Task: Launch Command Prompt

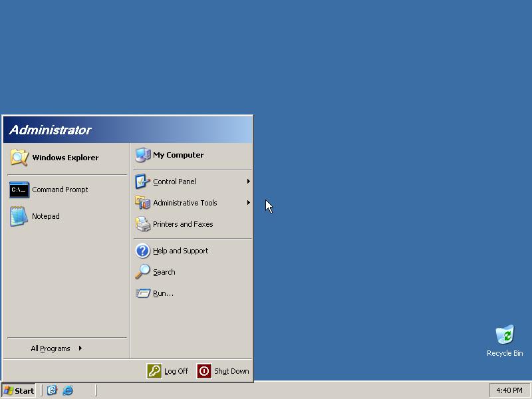Action: coord(60,190)
